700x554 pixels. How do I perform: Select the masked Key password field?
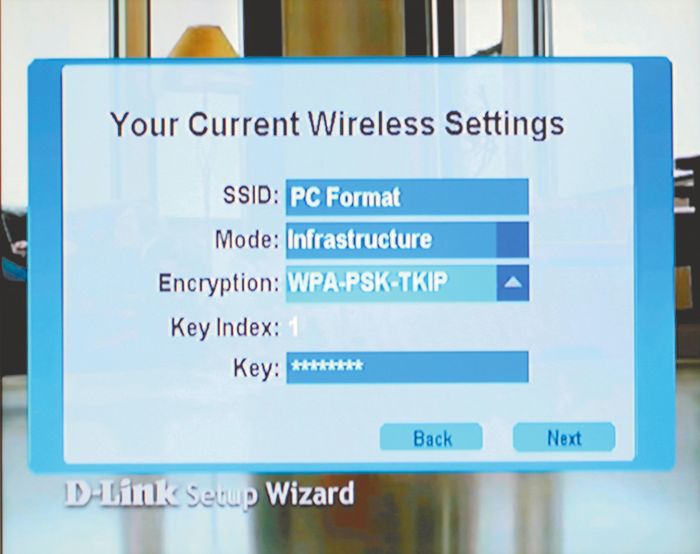[x=407, y=367]
